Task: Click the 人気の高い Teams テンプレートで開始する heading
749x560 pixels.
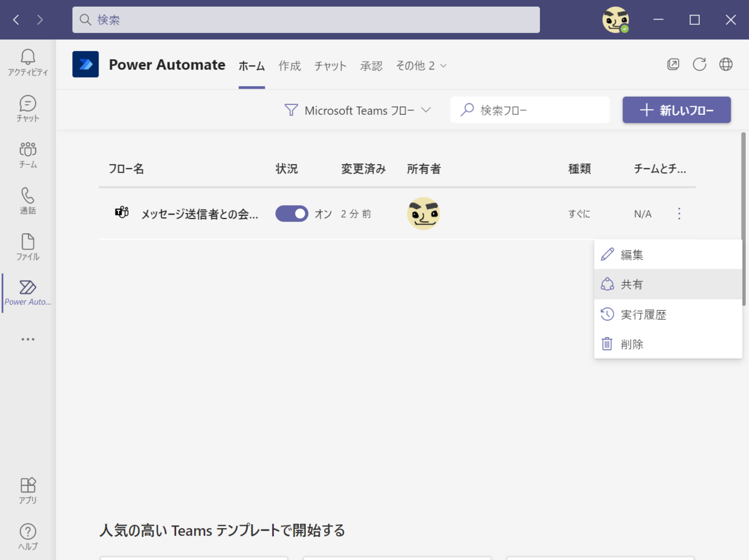Action: pyautogui.click(x=222, y=531)
